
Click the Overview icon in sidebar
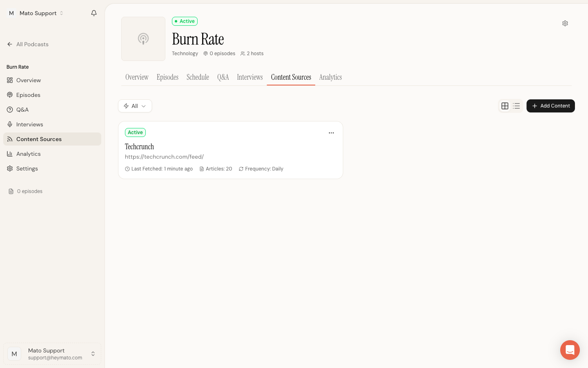click(10, 80)
